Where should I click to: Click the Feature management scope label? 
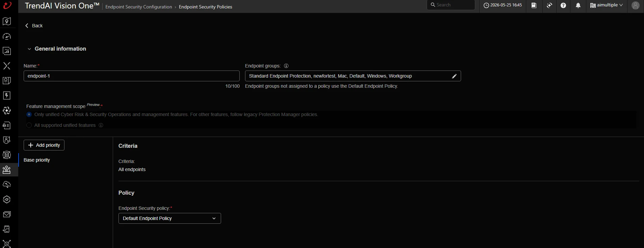point(56,106)
